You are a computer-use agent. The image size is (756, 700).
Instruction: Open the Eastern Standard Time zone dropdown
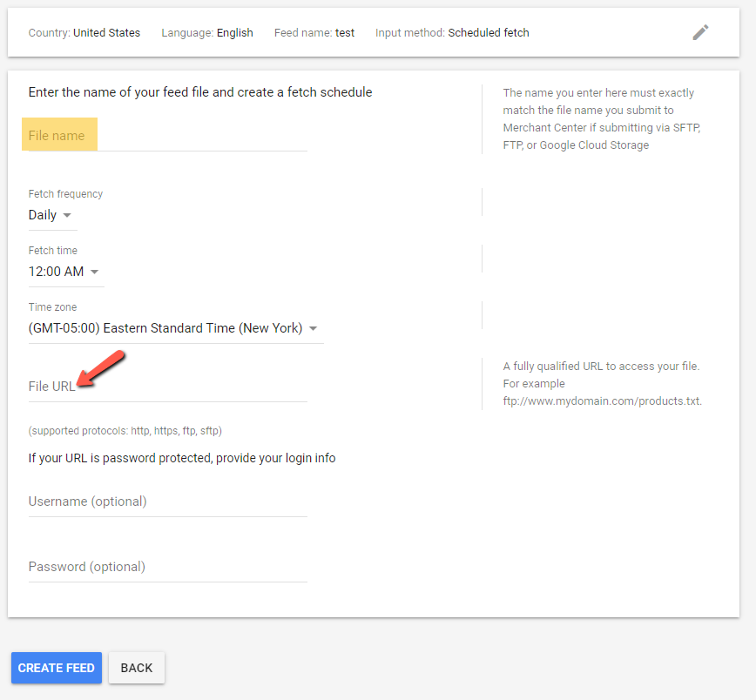tap(173, 328)
